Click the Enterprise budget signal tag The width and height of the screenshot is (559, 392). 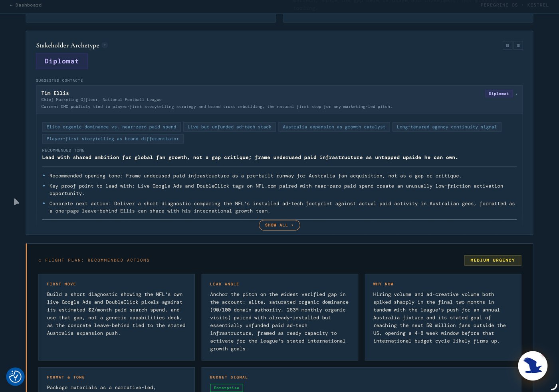pyautogui.click(x=226, y=388)
